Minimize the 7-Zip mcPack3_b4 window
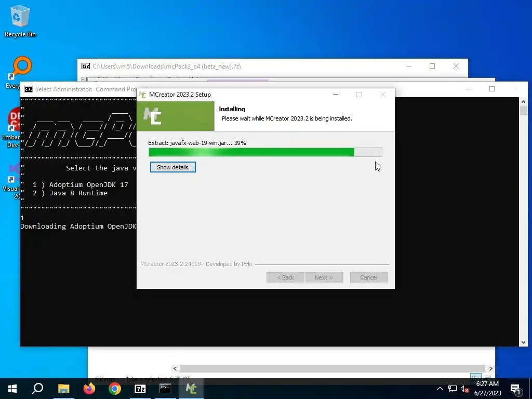 pyautogui.click(x=409, y=66)
